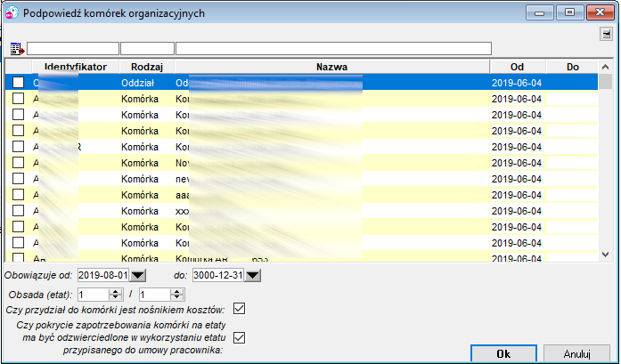Tick the checkbox of the Oddział row
621x364 pixels.
tap(18, 82)
